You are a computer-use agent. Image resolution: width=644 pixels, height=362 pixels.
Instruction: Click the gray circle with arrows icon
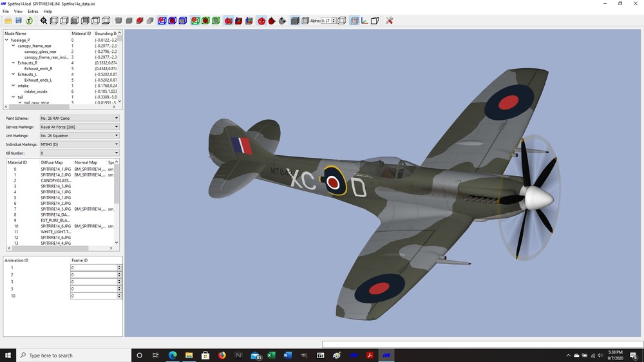tap(282, 21)
